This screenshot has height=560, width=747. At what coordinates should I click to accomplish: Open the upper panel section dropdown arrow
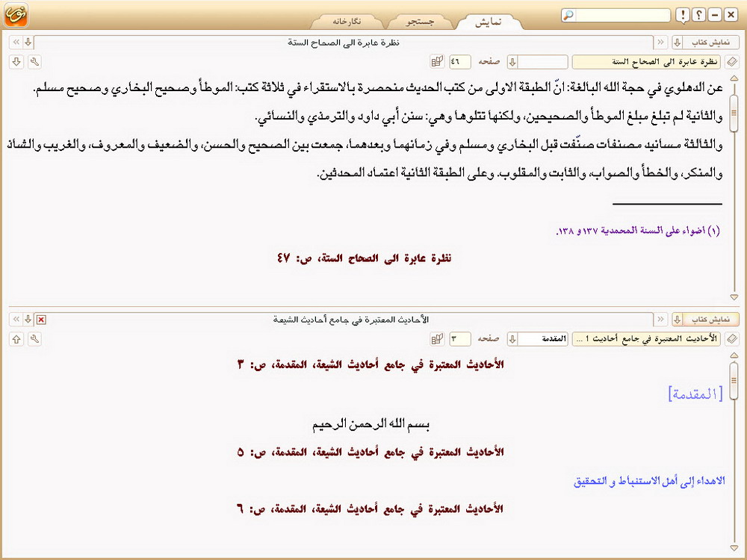point(512,61)
